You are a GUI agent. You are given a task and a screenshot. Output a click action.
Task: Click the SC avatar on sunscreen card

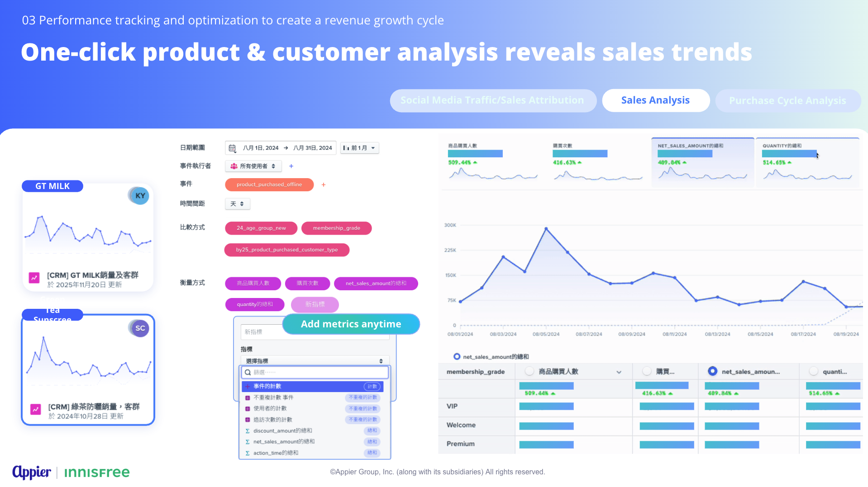(140, 328)
